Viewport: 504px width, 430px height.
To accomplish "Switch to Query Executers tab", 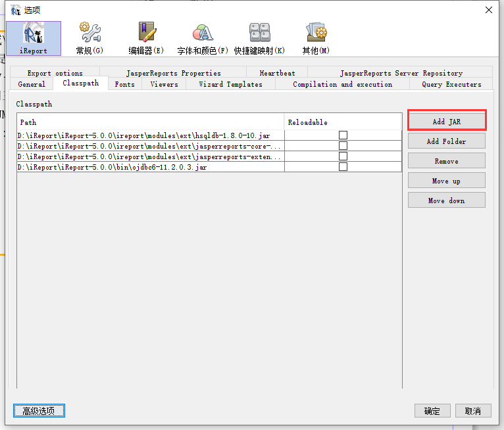I will [451, 84].
